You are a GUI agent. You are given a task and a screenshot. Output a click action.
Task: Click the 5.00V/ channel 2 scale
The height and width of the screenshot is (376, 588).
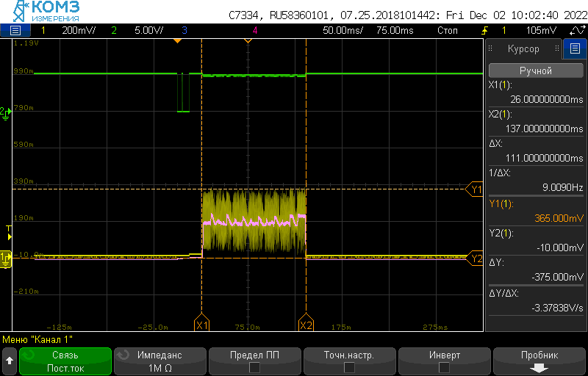tap(149, 31)
